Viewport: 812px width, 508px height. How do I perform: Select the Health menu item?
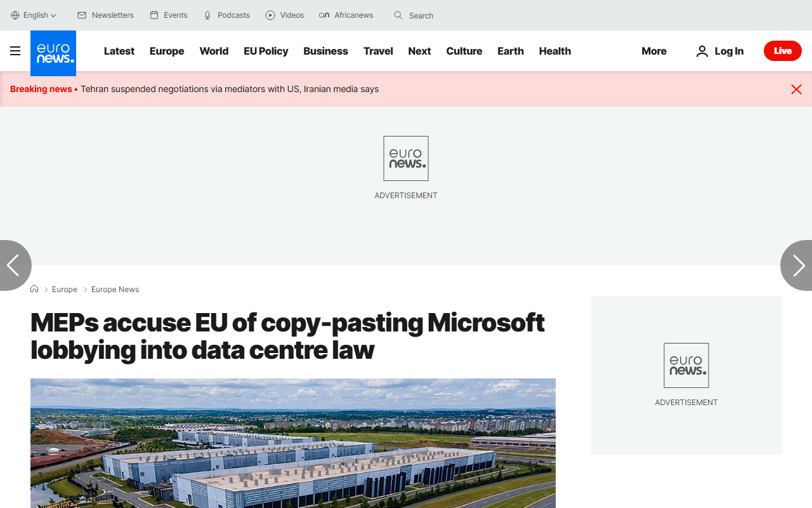click(x=555, y=51)
